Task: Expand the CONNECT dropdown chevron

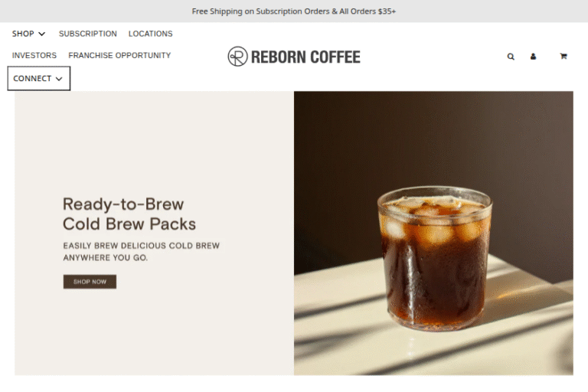Action: point(59,79)
